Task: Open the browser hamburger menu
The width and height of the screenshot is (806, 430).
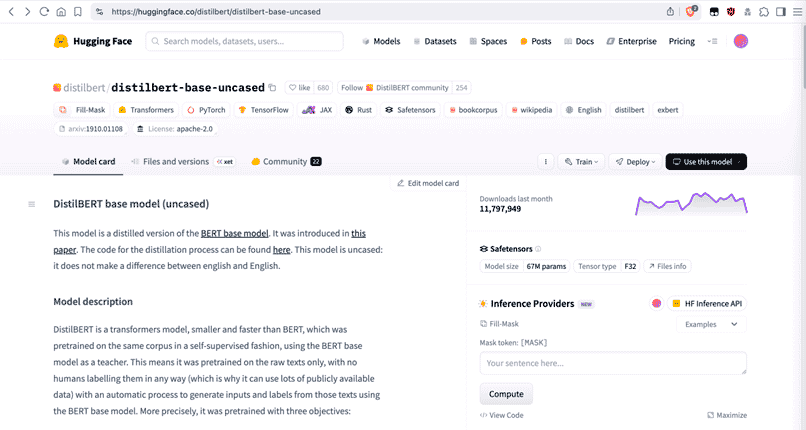Action: tap(797, 11)
